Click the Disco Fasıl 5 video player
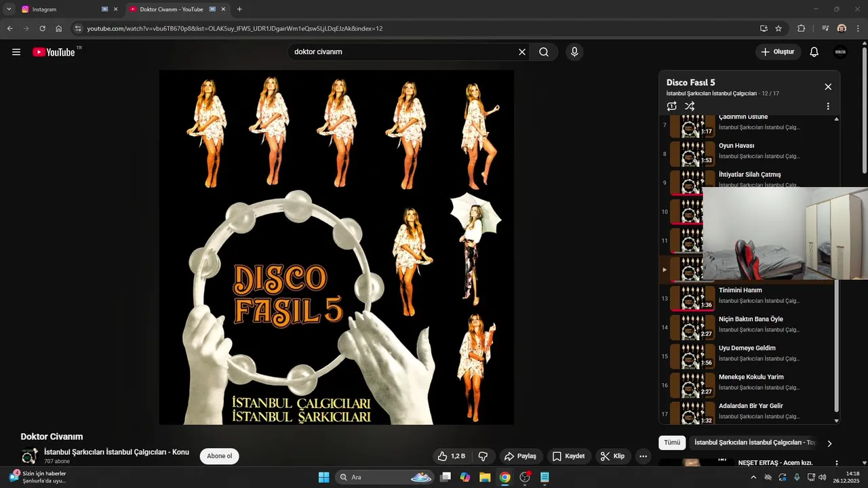Viewport: 868px width, 488px height. coord(336,247)
